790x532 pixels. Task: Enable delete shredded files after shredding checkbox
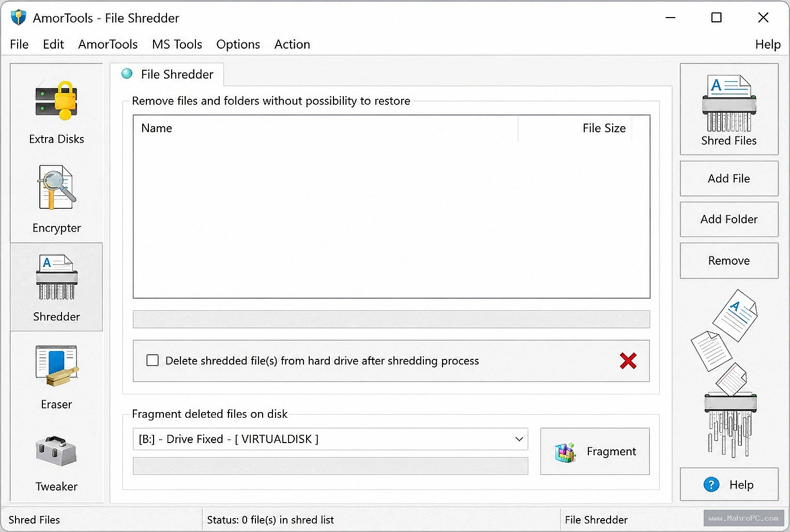click(153, 360)
